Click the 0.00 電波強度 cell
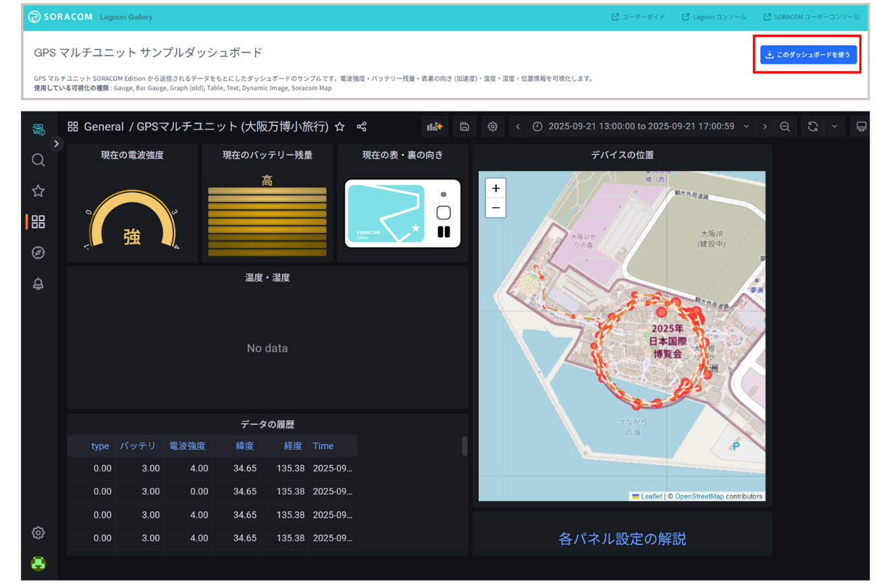This screenshot has width=877, height=588. (x=188, y=491)
